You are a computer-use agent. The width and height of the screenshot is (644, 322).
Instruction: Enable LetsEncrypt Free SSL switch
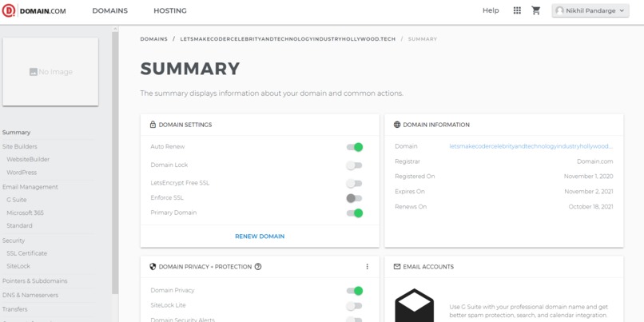tap(355, 184)
